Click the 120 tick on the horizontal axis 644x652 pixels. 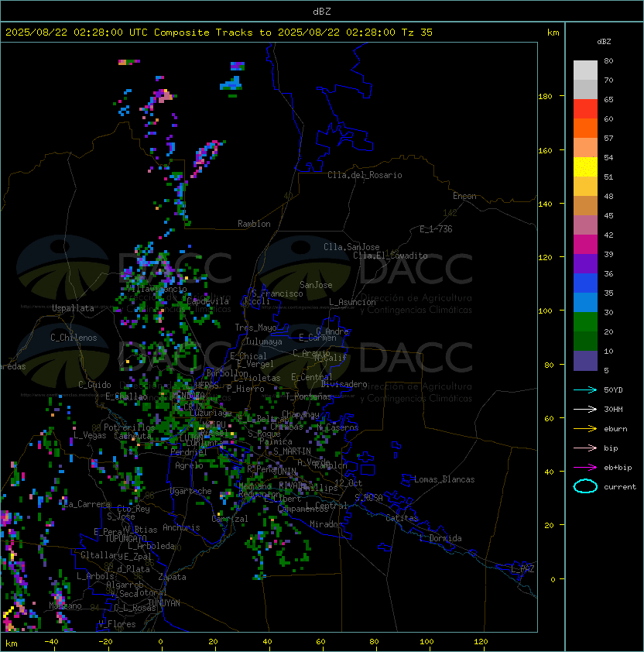481,642
